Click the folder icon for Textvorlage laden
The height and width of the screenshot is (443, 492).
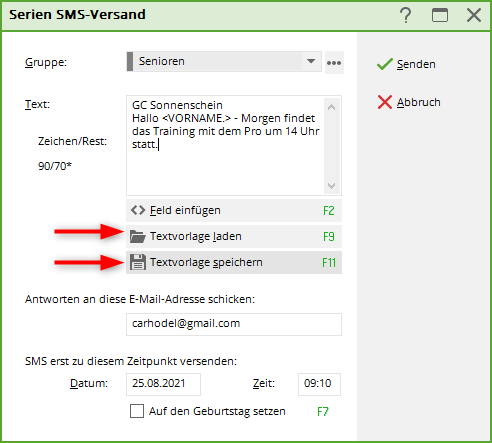click(138, 236)
